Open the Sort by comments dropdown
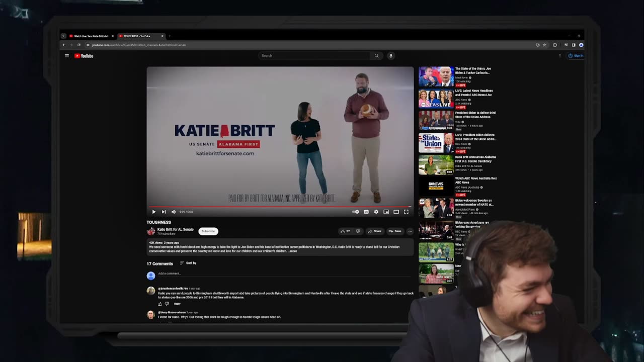This screenshot has height=362, width=644. (188, 263)
